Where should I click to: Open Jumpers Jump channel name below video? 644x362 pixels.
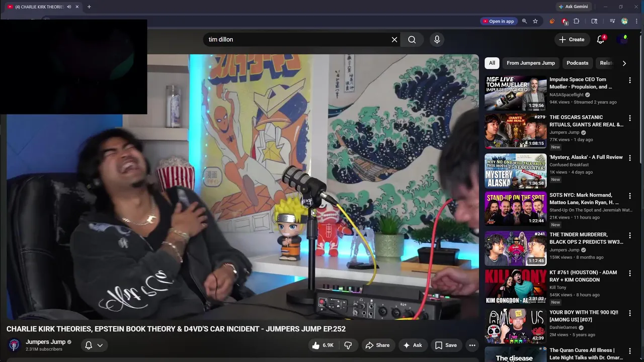click(46, 342)
